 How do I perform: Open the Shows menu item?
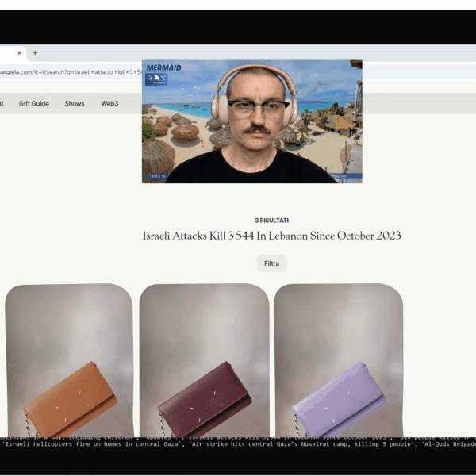[75, 103]
